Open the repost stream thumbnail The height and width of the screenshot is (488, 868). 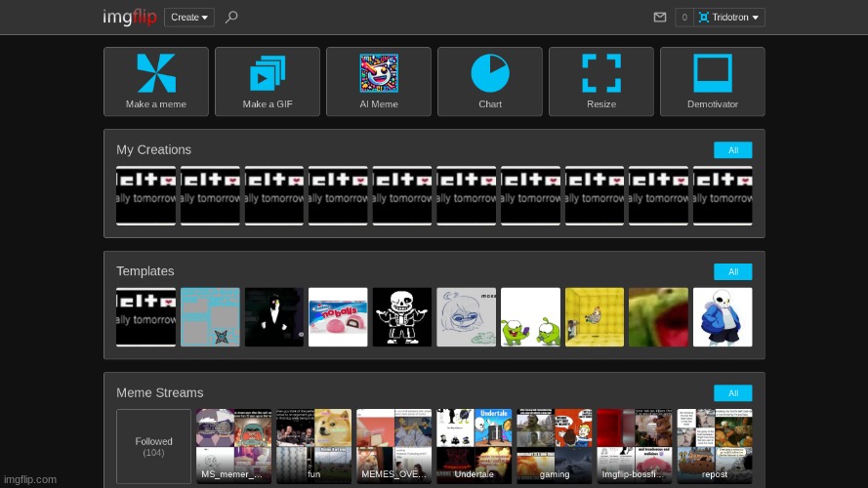[x=715, y=446]
